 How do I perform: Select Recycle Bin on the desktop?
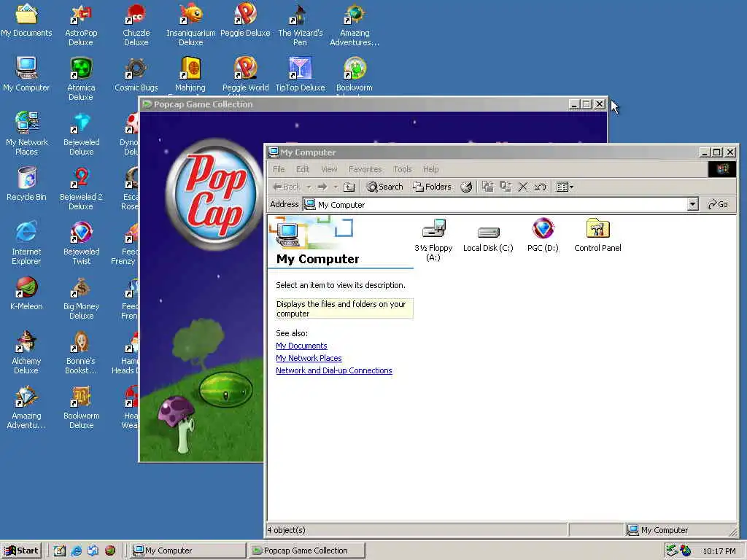click(27, 184)
